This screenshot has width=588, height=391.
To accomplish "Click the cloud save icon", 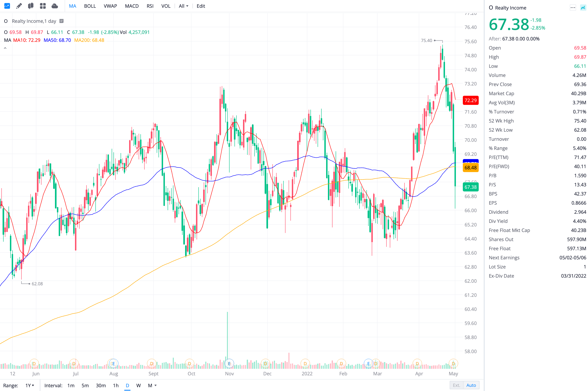I will (55, 6).
